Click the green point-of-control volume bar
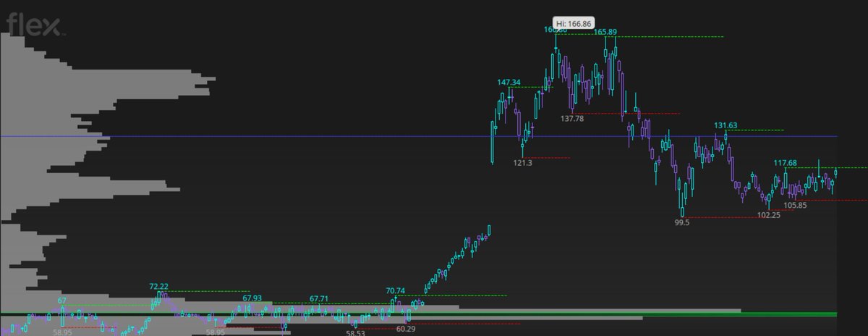Viewport: 868px width, 336px height. pyautogui.click(x=418, y=314)
